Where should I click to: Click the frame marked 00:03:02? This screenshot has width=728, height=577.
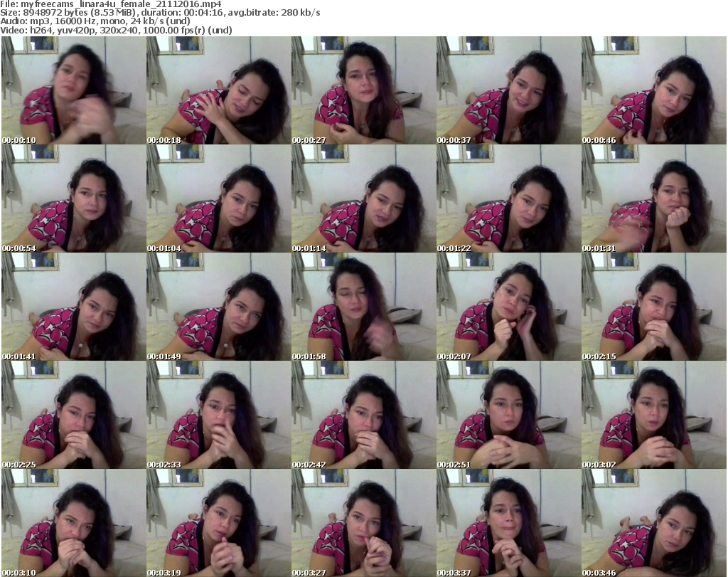click(x=654, y=415)
